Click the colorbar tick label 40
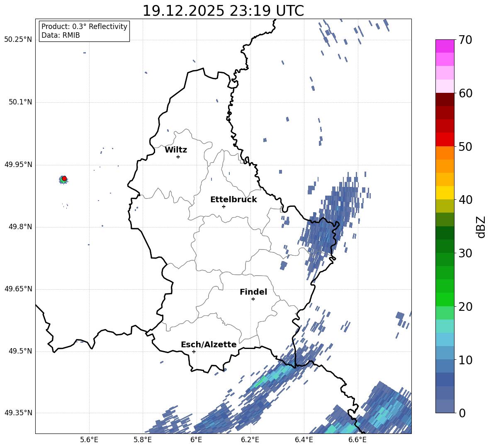Image resolution: width=491 pixels, height=448 pixels. (x=465, y=200)
